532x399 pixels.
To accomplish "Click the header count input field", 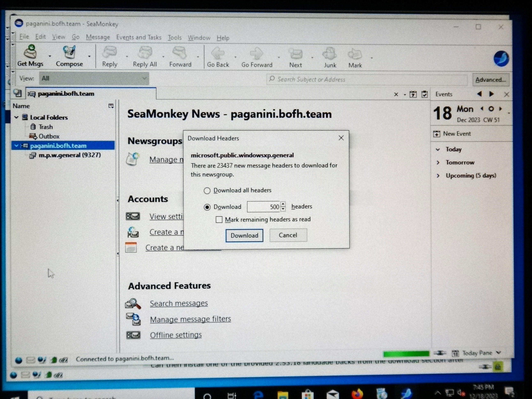I will tap(263, 207).
